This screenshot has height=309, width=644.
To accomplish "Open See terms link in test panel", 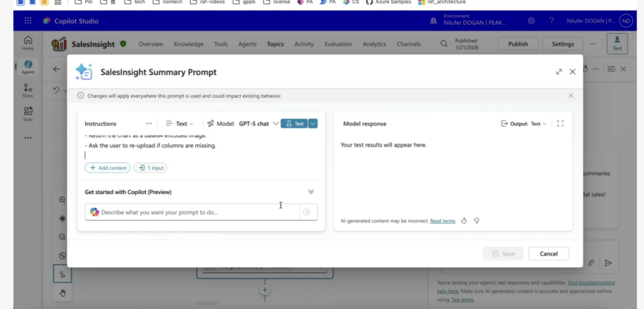I will (x=462, y=300).
